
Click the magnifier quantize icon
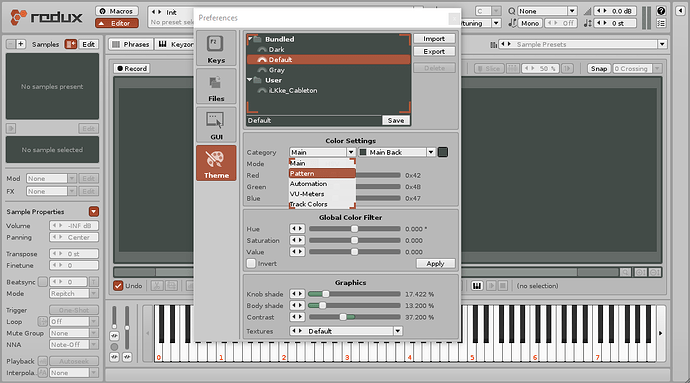tap(512, 11)
